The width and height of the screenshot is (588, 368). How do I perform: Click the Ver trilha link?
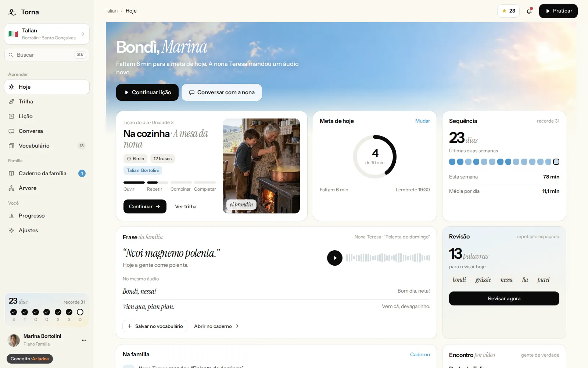186,206
